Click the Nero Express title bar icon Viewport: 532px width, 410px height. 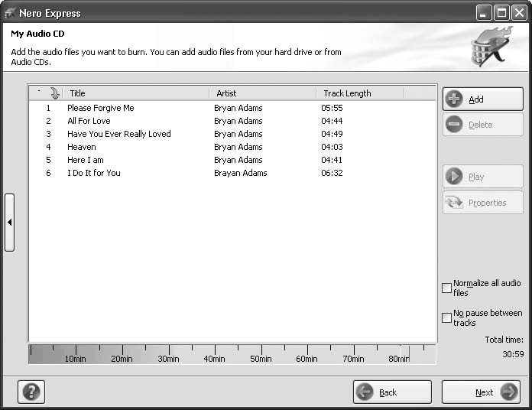[10, 13]
